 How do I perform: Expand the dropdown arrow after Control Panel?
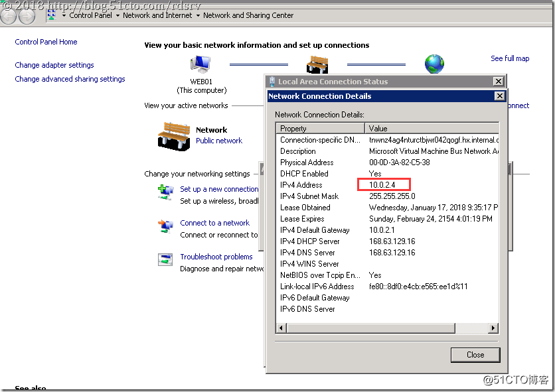pyautogui.click(x=118, y=15)
